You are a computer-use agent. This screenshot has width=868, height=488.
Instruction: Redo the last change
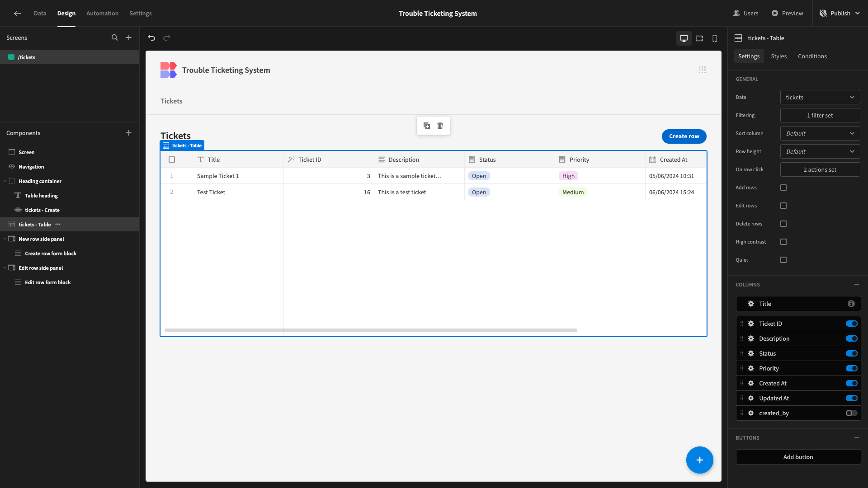(x=167, y=38)
